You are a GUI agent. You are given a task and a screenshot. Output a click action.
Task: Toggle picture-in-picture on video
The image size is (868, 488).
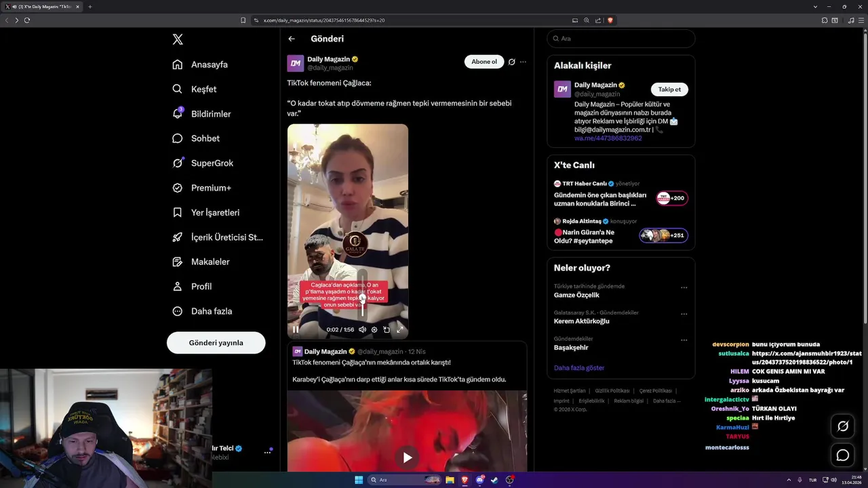click(x=387, y=329)
